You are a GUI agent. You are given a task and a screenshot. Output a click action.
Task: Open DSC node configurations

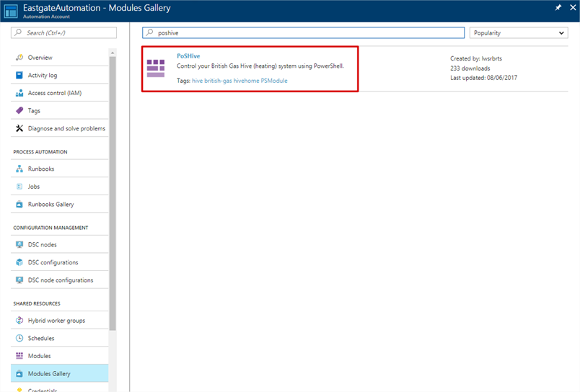click(60, 280)
